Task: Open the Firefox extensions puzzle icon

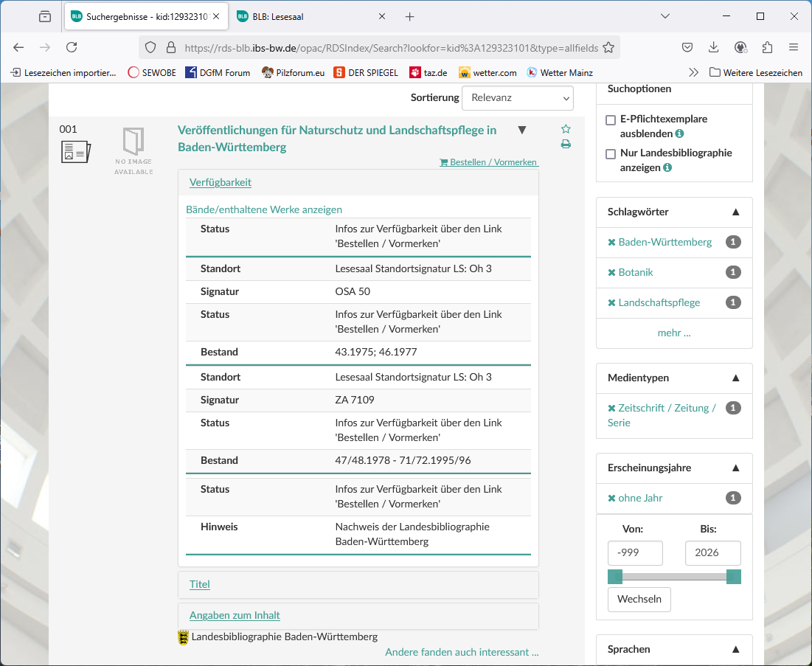Action: [767, 47]
